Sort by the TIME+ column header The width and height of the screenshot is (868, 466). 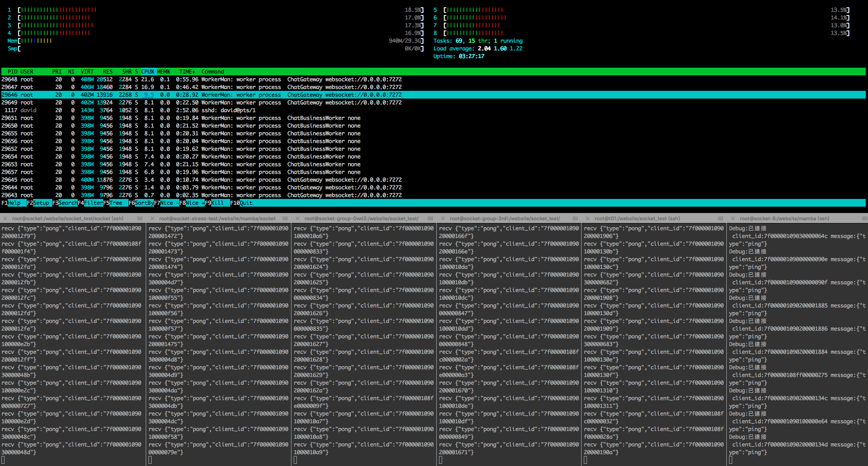(187, 72)
